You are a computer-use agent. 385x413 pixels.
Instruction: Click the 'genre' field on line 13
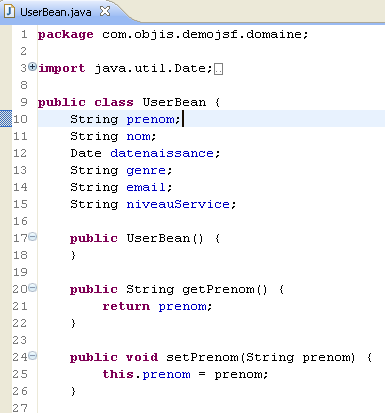pyautogui.click(x=146, y=171)
